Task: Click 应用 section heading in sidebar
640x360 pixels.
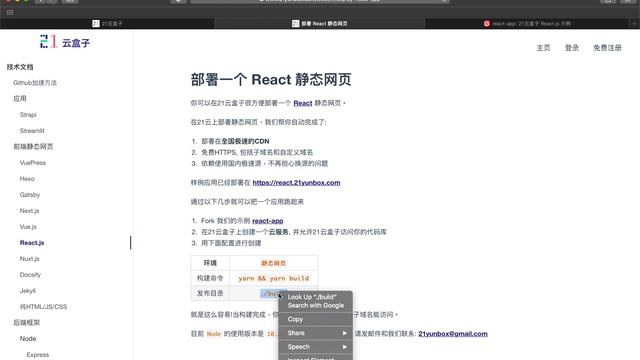Action: [x=20, y=98]
